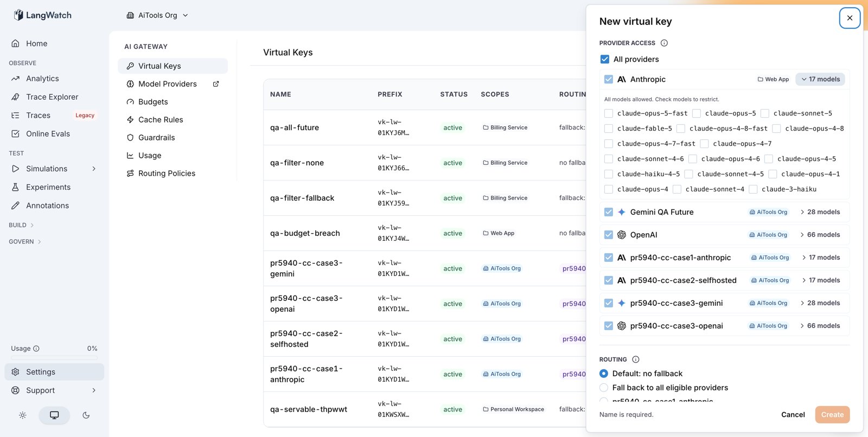Uncheck the All providers checkbox
This screenshot has height=437, width=868.
pyautogui.click(x=605, y=59)
